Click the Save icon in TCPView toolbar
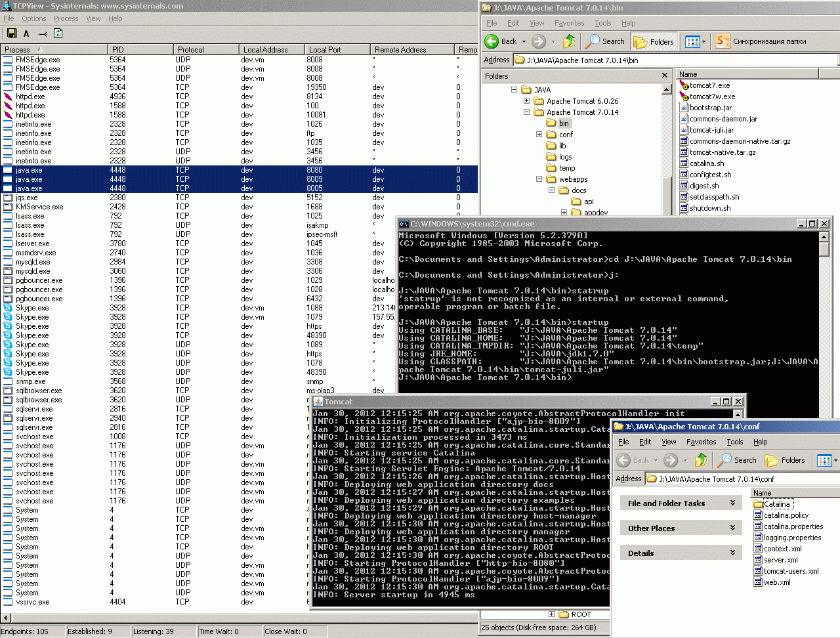 (x=11, y=33)
